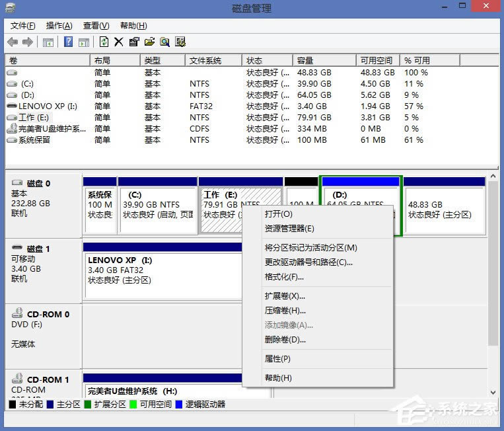Click the Forward arrow in the toolbar
This screenshot has width=504, height=431.
(x=28, y=42)
